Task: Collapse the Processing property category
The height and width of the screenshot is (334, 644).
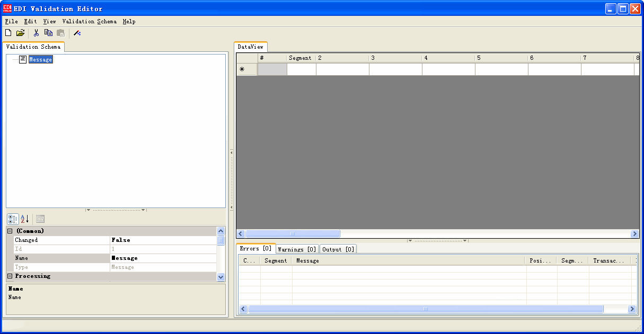Action: 10,276
